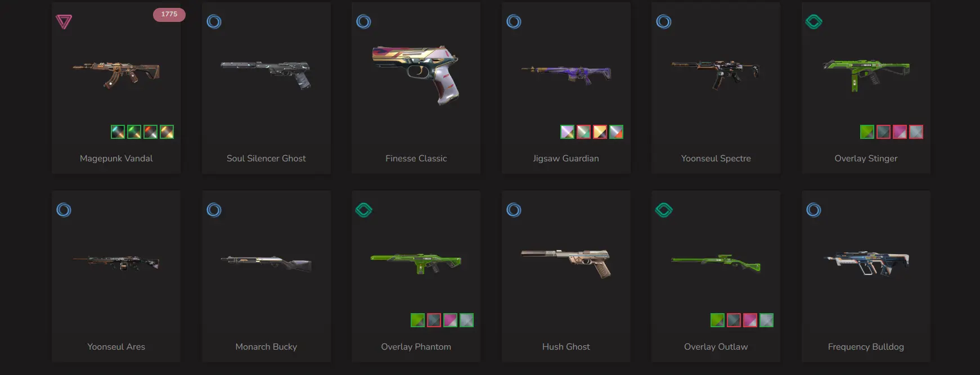Click the tier icon on Overlay Outlaw card

point(664,210)
